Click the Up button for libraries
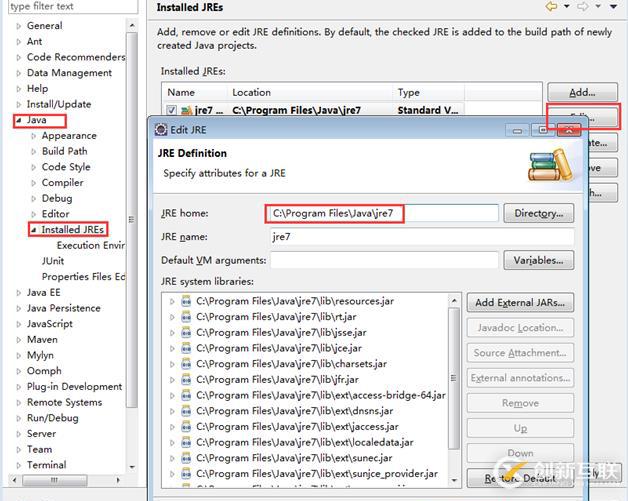Viewport: 628px width, 501px height. tap(520, 429)
